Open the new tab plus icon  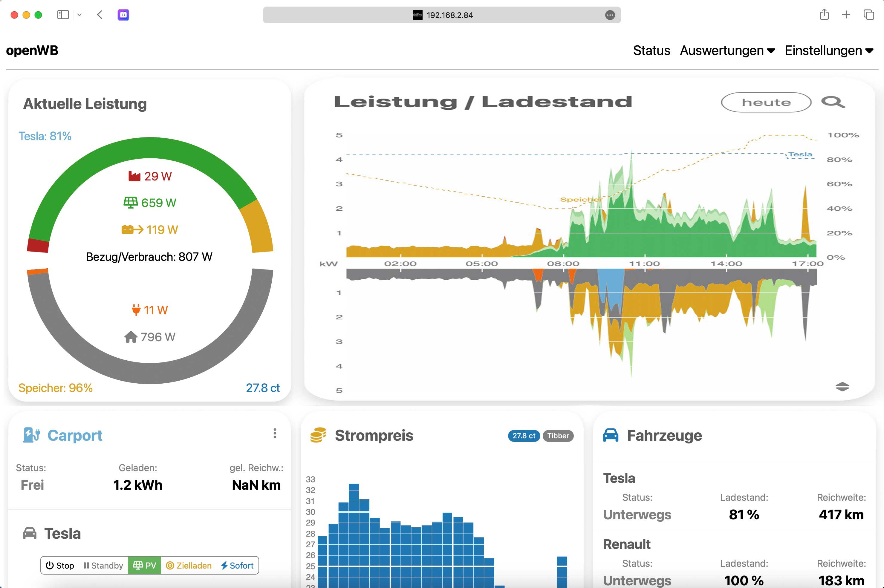[x=846, y=15]
